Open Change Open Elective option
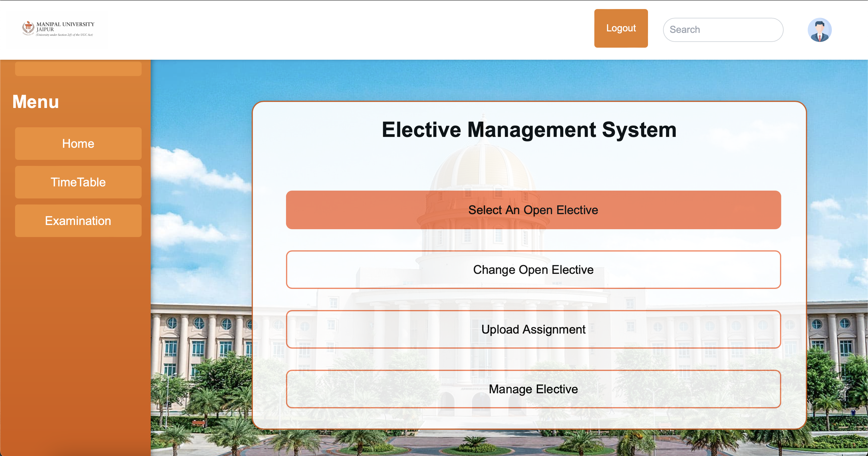Screen dimensions: 868x456 (533, 270)
